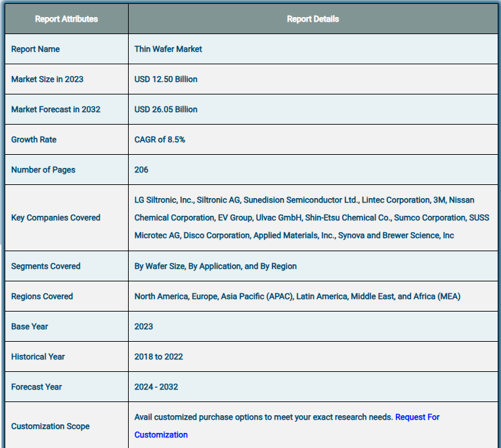501x448 pixels.
Task: Click the Segments Covered label
Action: [46, 266]
